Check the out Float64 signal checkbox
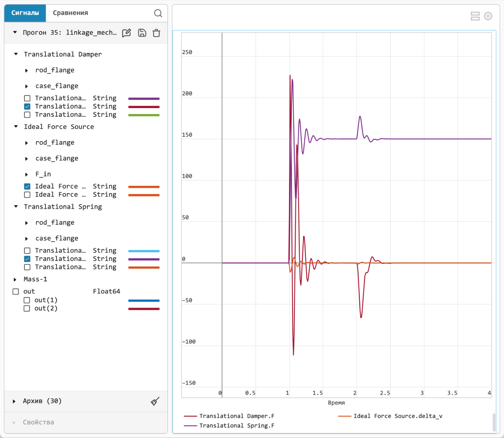Screen dimensions: 504x438 pos(16,292)
